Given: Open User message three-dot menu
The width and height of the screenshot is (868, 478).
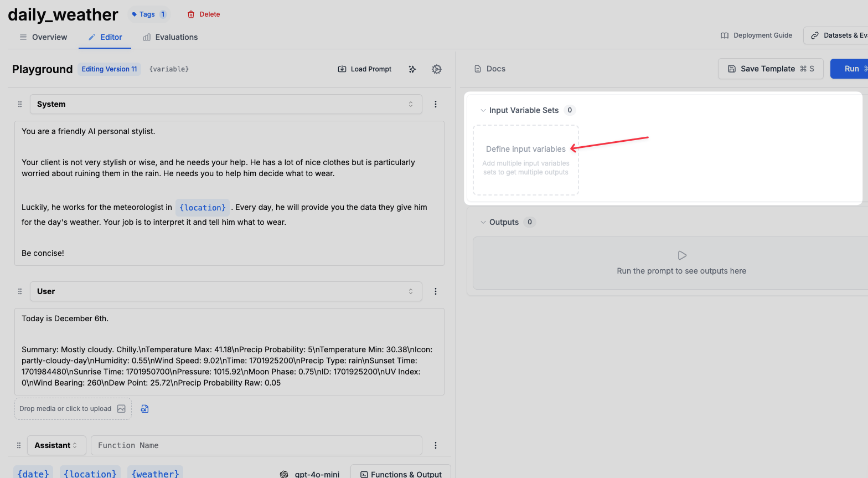Looking at the screenshot, I should [x=436, y=291].
